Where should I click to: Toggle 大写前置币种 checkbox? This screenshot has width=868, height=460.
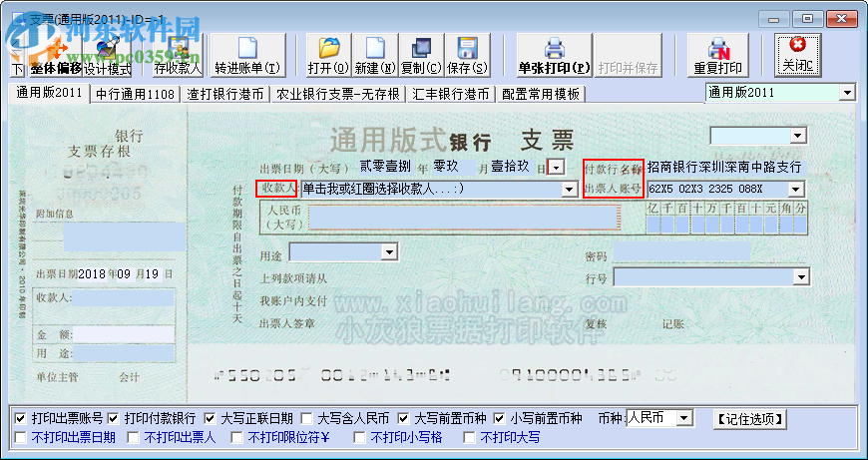(x=403, y=418)
